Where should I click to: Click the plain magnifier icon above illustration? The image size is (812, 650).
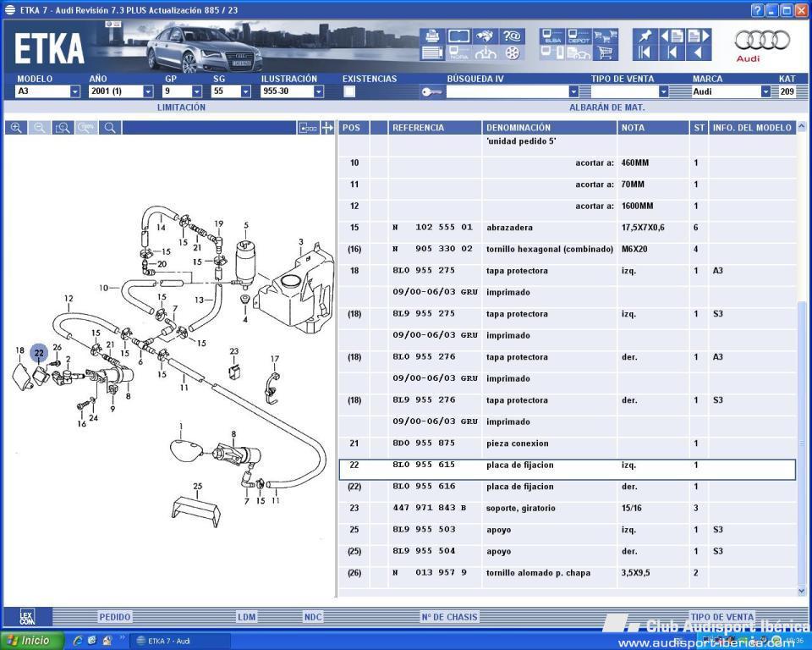click(x=110, y=128)
